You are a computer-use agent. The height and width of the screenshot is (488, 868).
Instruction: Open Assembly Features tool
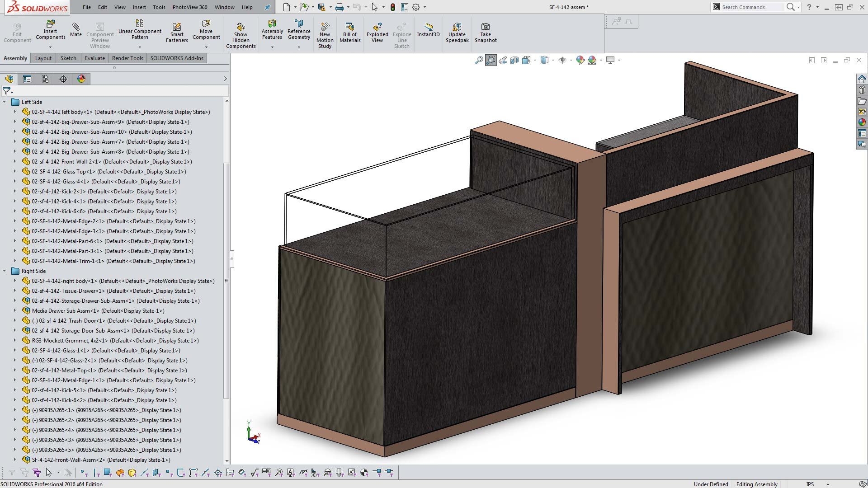tap(272, 30)
